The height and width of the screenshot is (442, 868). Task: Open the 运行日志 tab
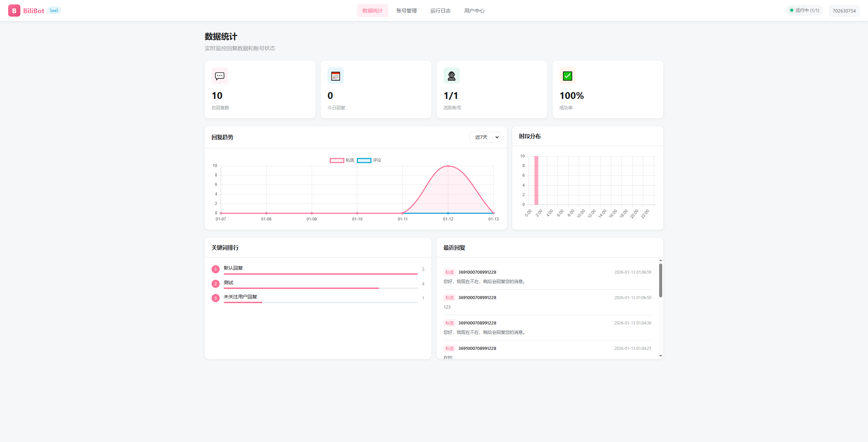pos(440,11)
